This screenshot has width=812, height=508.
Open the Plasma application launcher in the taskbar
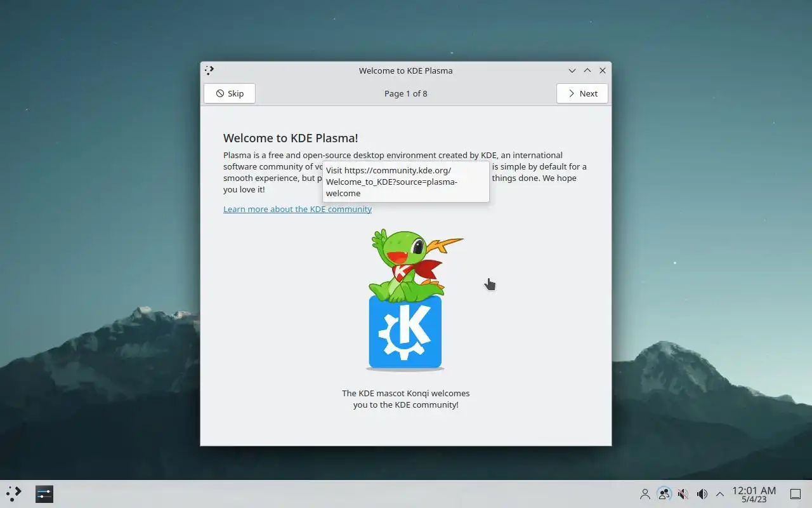[14, 494]
